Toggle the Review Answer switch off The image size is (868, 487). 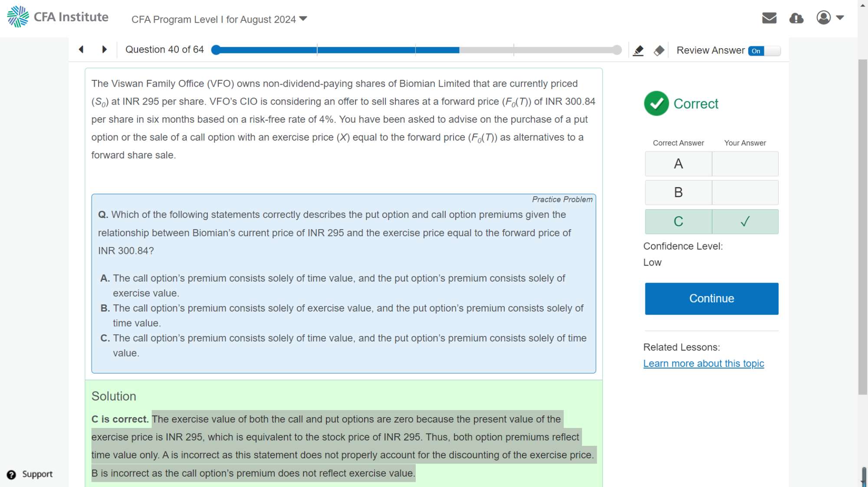pyautogui.click(x=764, y=51)
